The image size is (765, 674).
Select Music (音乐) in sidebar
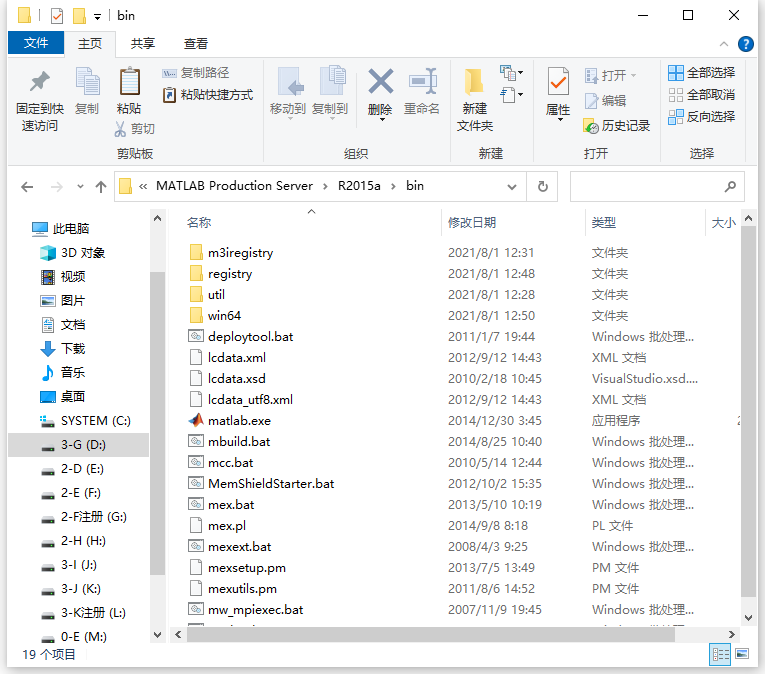coord(63,372)
